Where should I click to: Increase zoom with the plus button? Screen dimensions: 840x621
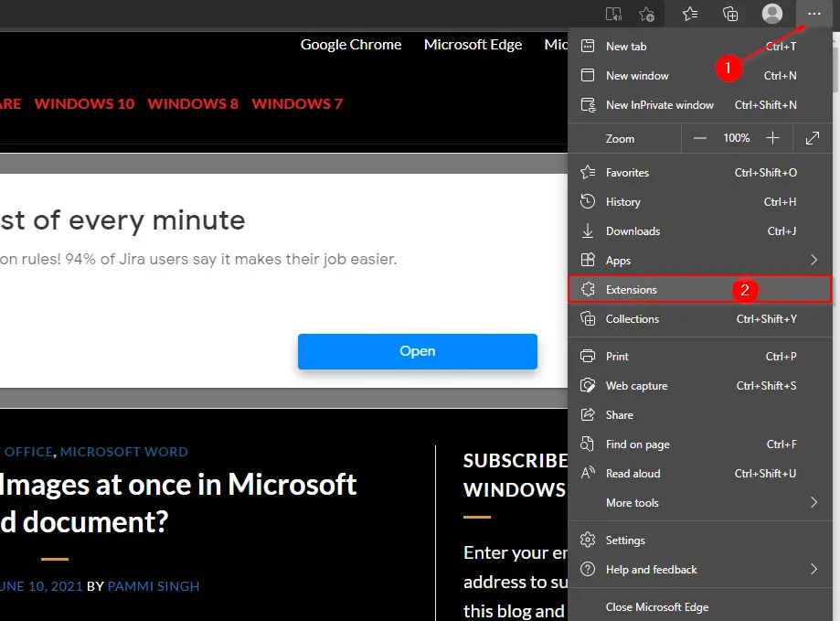(x=772, y=138)
